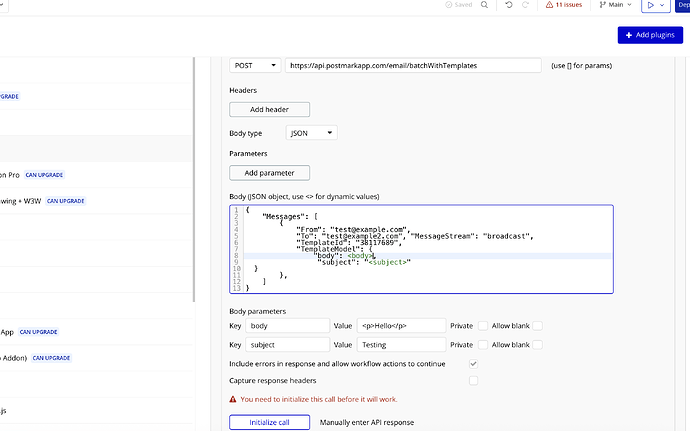Viewport: 690px width, 431px height.
Task: Click the redo arrow icon
Action: (x=525, y=5)
